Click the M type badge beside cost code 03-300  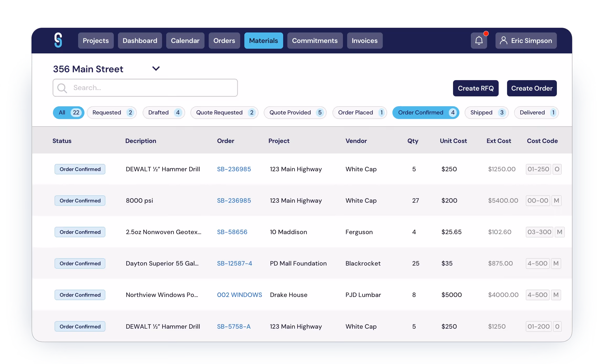559,232
